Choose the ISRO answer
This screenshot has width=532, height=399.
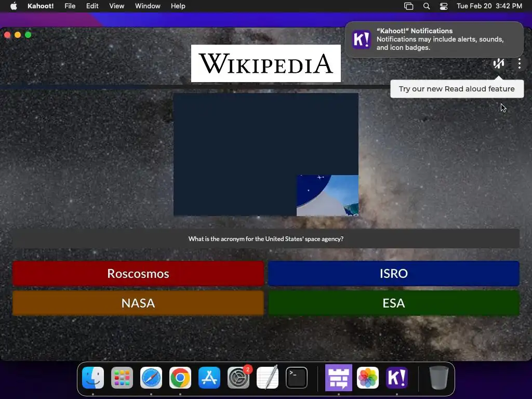394,273
